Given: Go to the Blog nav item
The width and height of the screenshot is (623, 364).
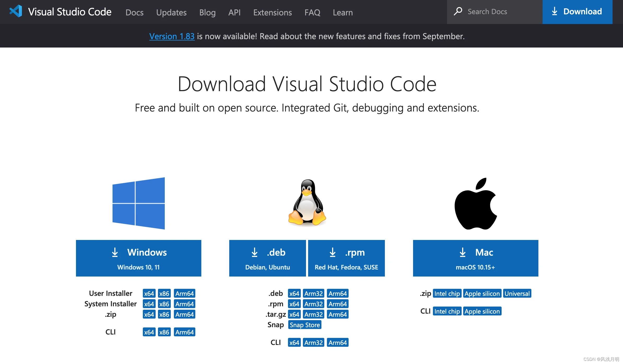Looking at the screenshot, I should tap(207, 12).
